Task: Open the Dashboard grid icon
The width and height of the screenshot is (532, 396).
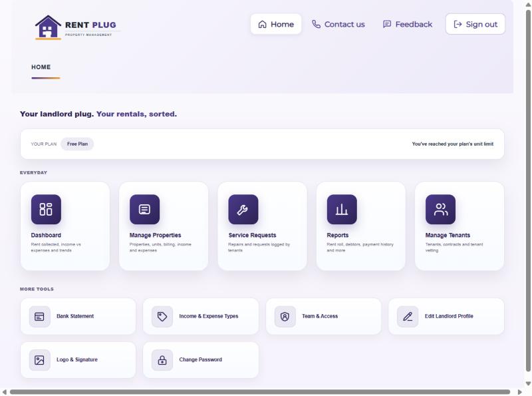Action: pos(46,209)
